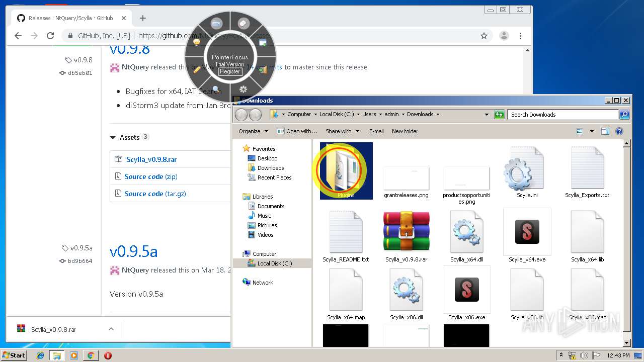Viewport: 644px width, 362px height.
Task: Download Scylla_v0.9.8.rar from Assets
Action: pyautogui.click(x=151, y=159)
